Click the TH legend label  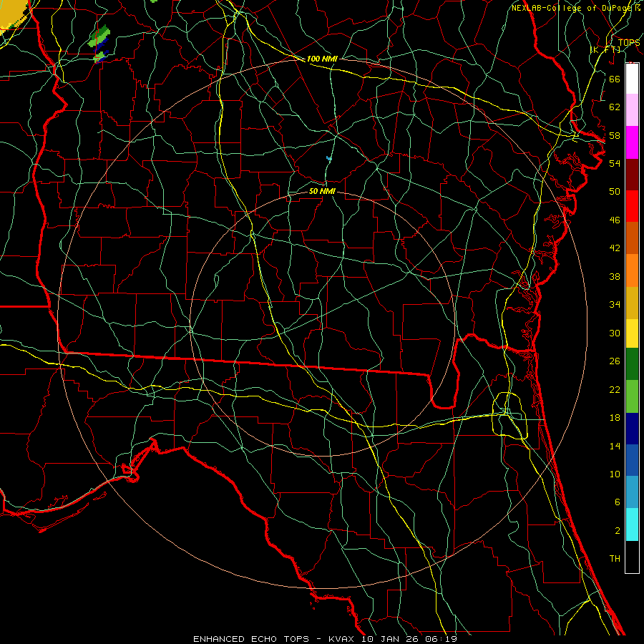pyautogui.click(x=615, y=559)
